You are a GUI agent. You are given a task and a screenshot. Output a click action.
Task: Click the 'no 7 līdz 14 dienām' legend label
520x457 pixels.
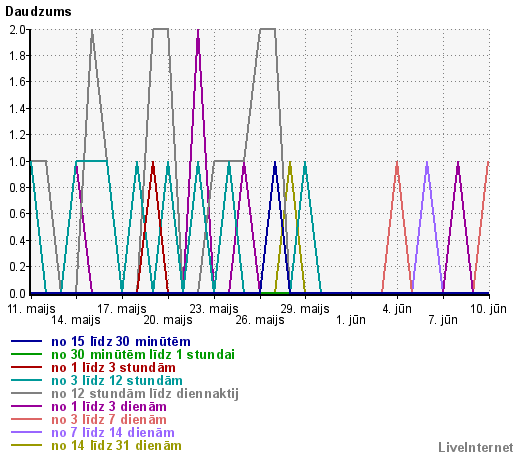[113, 433]
